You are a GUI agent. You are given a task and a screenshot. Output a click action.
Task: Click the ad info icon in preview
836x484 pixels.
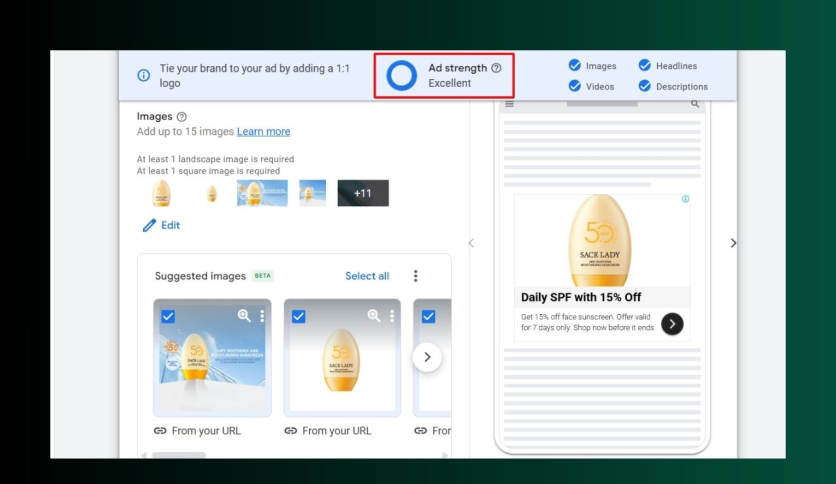[x=685, y=199]
